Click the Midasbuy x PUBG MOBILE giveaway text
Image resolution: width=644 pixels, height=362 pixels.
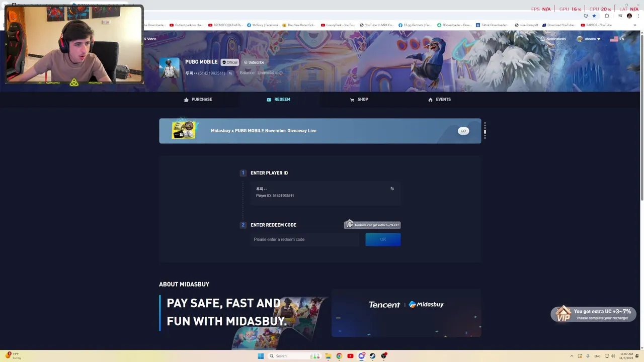point(264,131)
